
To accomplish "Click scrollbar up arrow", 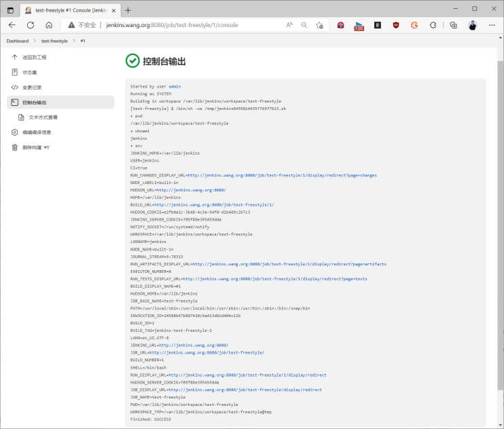I will pyautogui.click(x=501, y=38).
